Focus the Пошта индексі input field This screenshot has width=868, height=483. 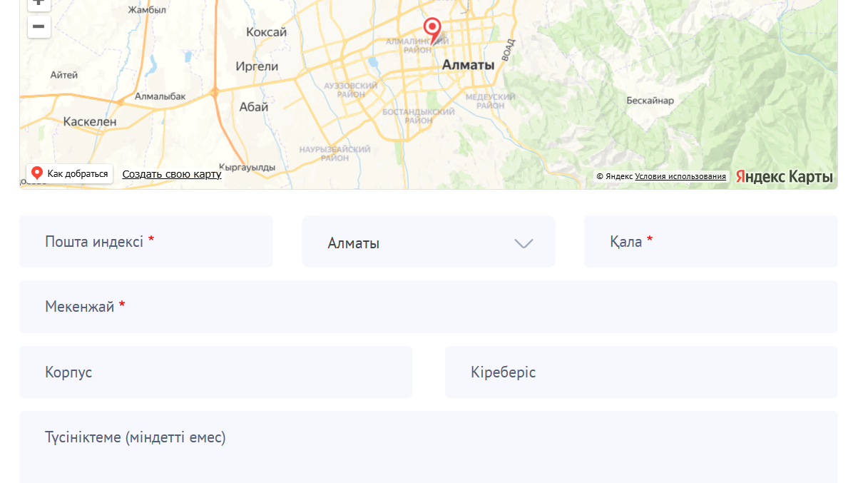(x=146, y=242)
